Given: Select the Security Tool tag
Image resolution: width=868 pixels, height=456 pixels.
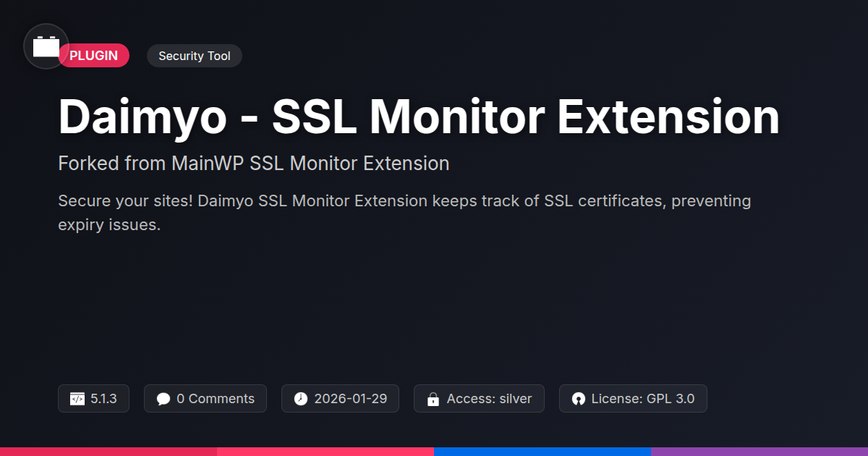Looking at the screenshot, I should click(x=195, y=56).
